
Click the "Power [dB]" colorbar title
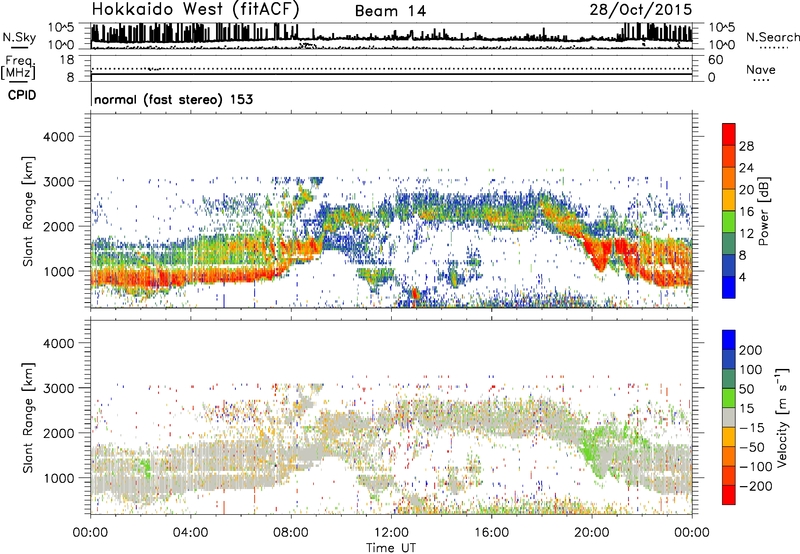[764, 211]
